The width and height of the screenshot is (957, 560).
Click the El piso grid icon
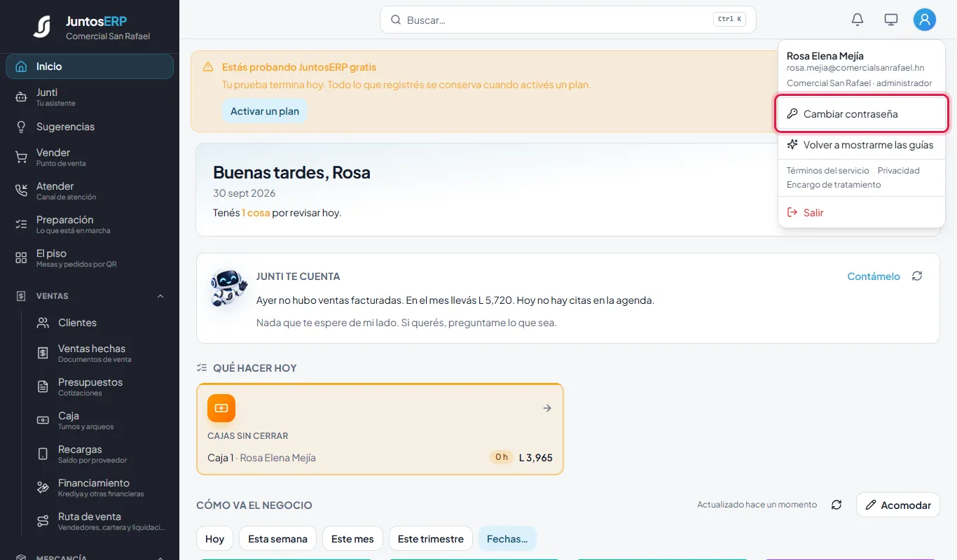click(21, 258)
